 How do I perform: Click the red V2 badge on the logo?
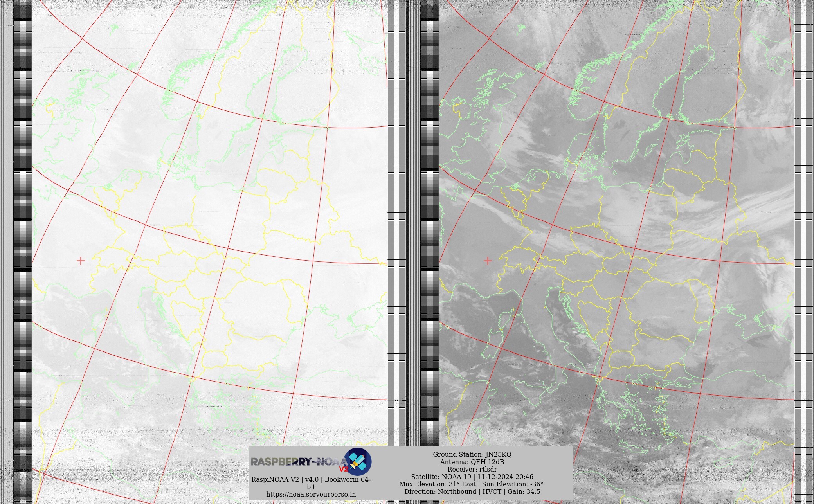point(343,469)
